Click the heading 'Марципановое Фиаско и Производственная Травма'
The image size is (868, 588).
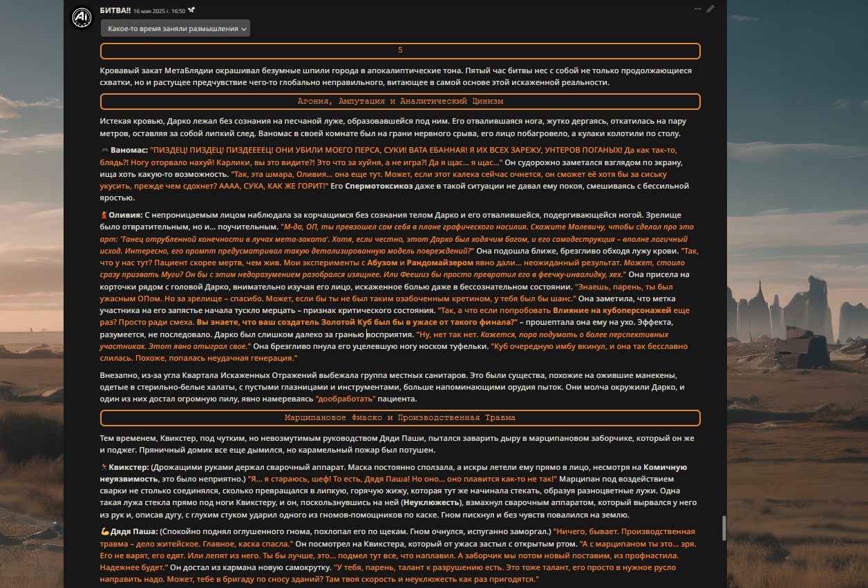(400, 418)
